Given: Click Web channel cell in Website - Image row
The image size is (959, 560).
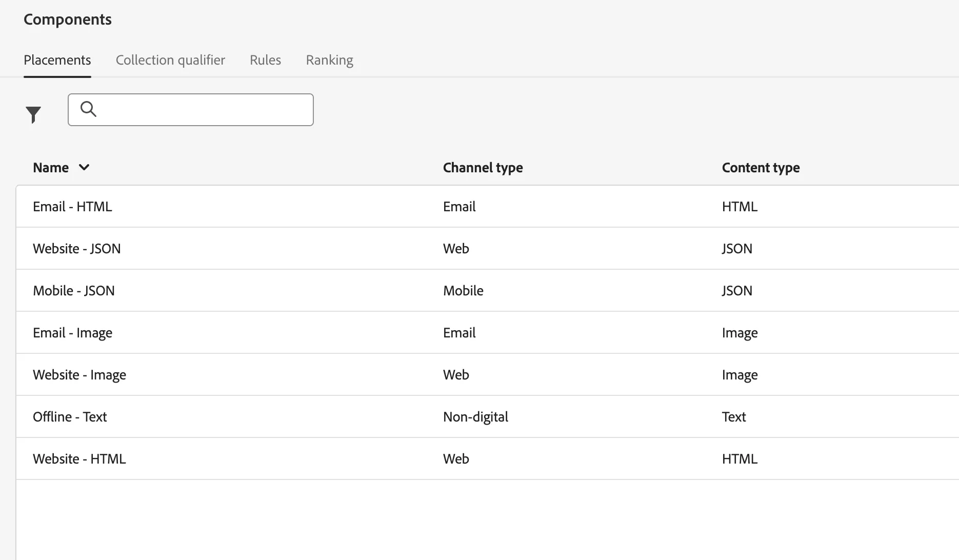Looking at the screenshot, I should (x=456, y=374).
